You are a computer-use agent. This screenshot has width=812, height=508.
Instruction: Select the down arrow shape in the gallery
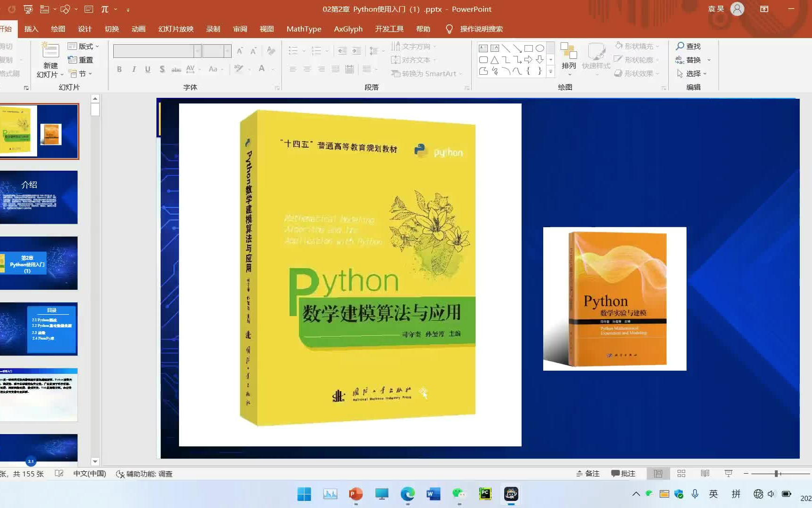[x=539, y=60]
